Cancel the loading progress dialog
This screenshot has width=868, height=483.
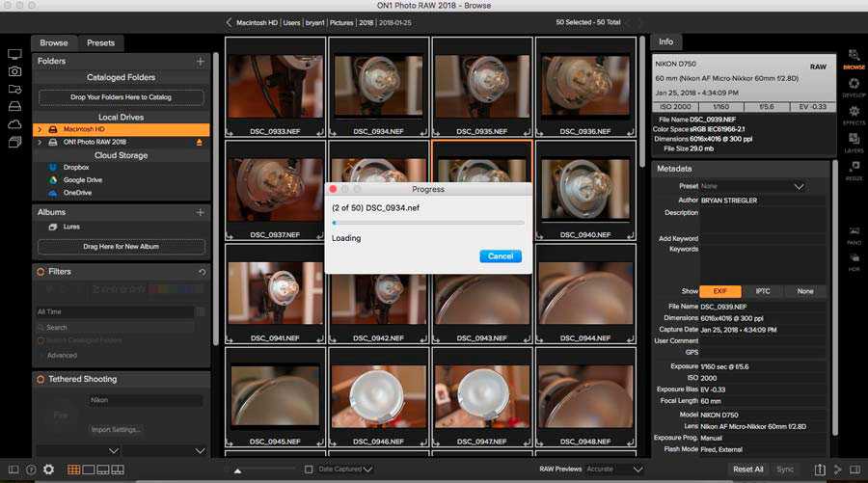(500, 256)
